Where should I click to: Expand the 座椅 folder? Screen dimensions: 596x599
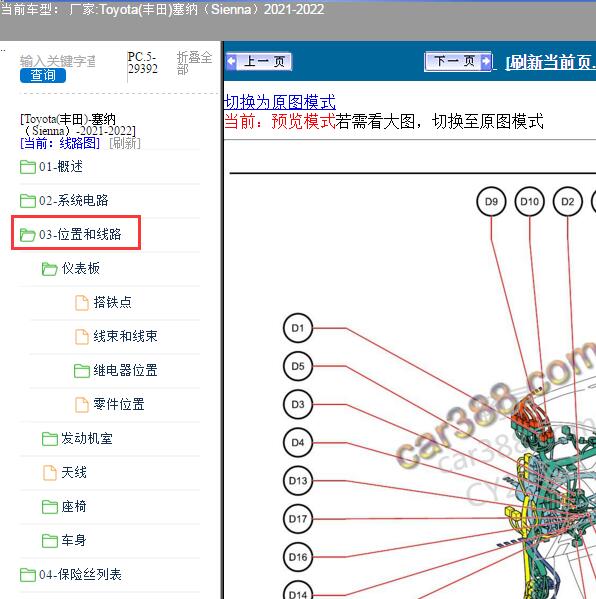74,507
